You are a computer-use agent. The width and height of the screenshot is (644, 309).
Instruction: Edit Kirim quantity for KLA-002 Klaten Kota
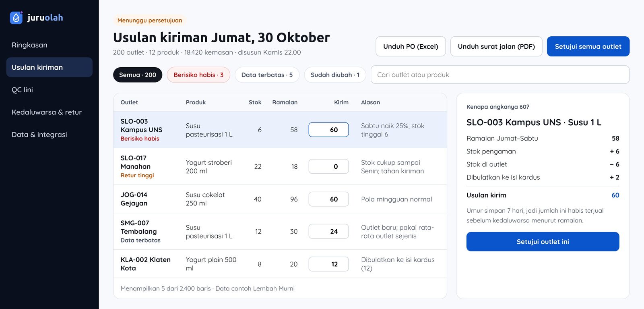click(328, 264)
